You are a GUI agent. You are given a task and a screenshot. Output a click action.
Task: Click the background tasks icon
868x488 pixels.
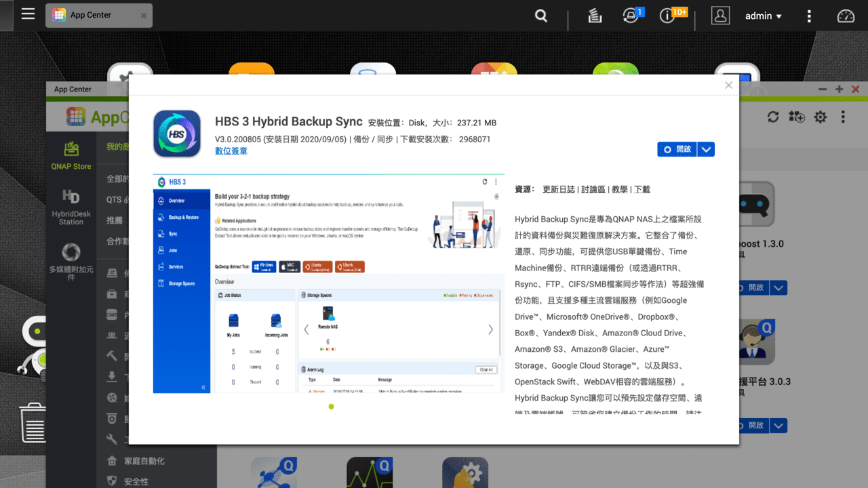click(595, 15)
